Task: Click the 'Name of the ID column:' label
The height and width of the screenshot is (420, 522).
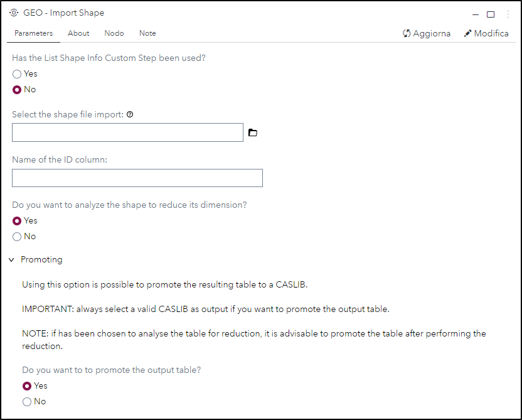Action: click(x=60, y=160)
